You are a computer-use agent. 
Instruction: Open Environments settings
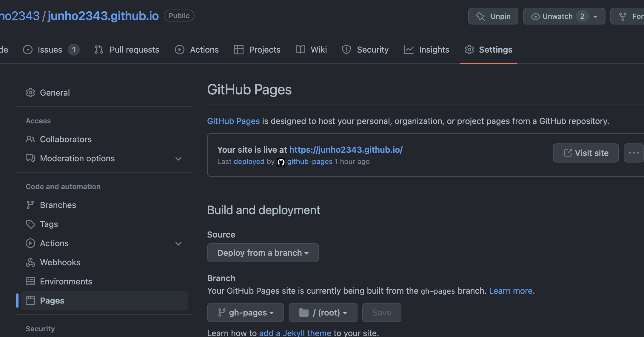pyautogui.click(x=104, y=281)
